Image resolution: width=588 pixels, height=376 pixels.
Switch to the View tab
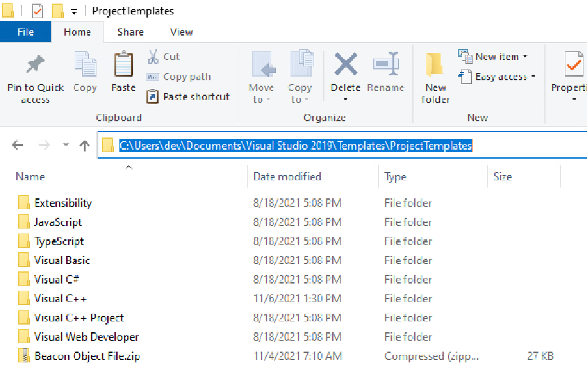pos(181,31)
